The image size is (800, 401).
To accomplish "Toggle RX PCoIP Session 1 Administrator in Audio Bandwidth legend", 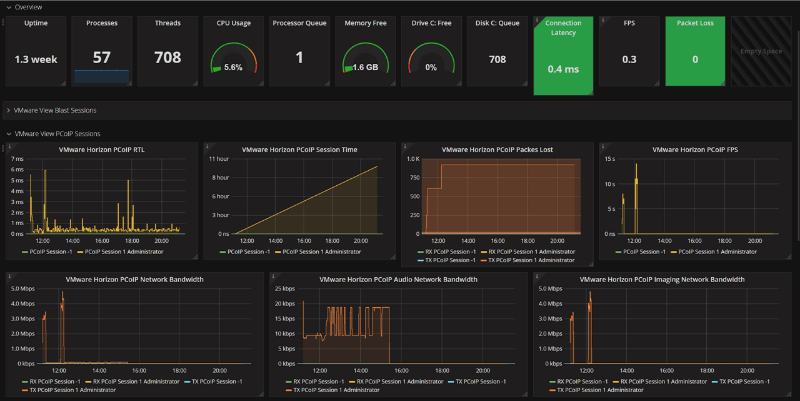I will tap(400, 382).
